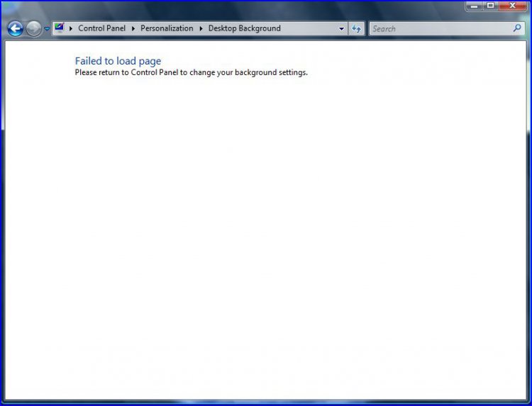This screenshot has width=532, height=406.
Task: Close the Desktop Background window
Action: [512, 6]
